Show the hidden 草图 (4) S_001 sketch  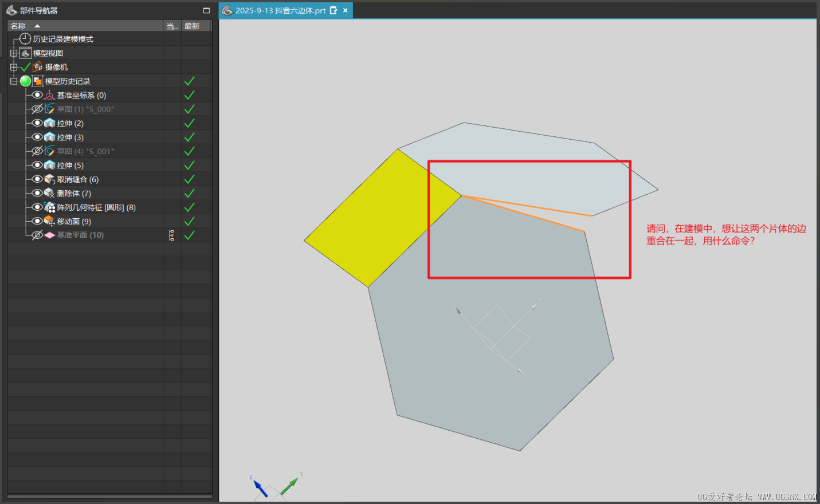37,151
